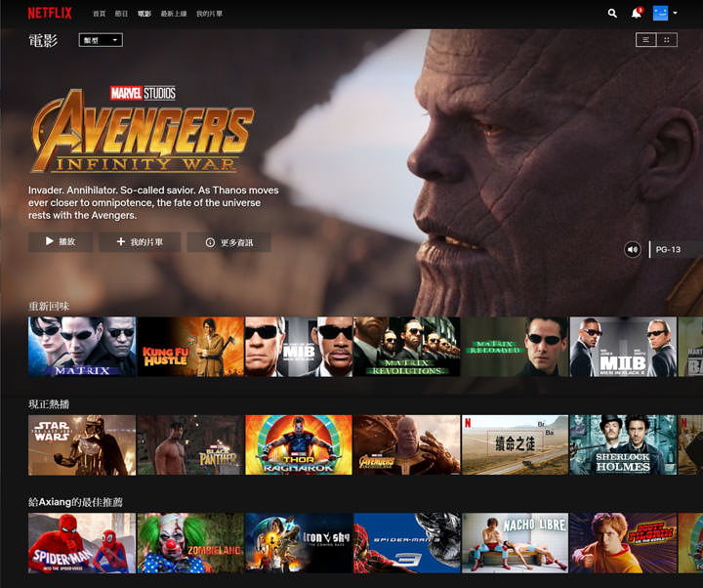
Task: Choose the Sherlock Holmes movie tile
Action: pos(623,444)
